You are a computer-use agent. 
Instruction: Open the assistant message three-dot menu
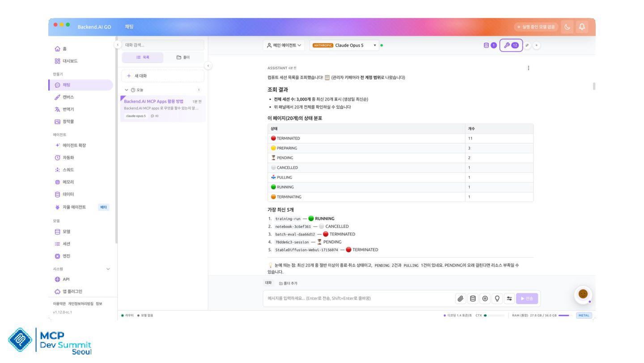[x=529, y=68]
